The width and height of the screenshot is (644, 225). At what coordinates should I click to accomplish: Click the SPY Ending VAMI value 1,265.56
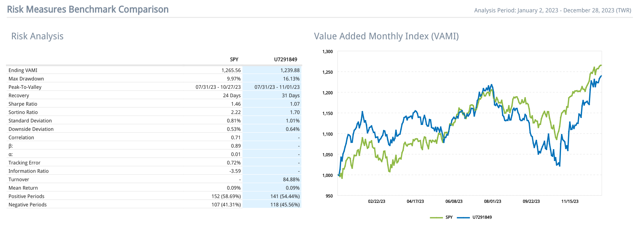pyautogui.click(x=231, y=70)
